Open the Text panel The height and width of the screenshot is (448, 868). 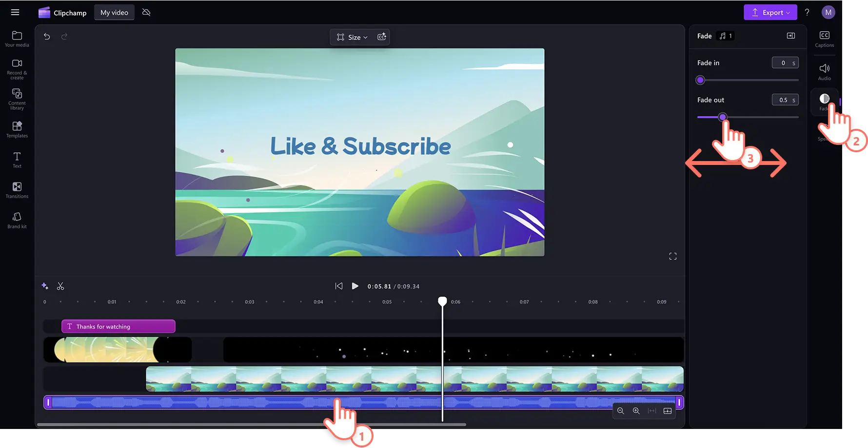pyautogui.click(x=17, y=160)
